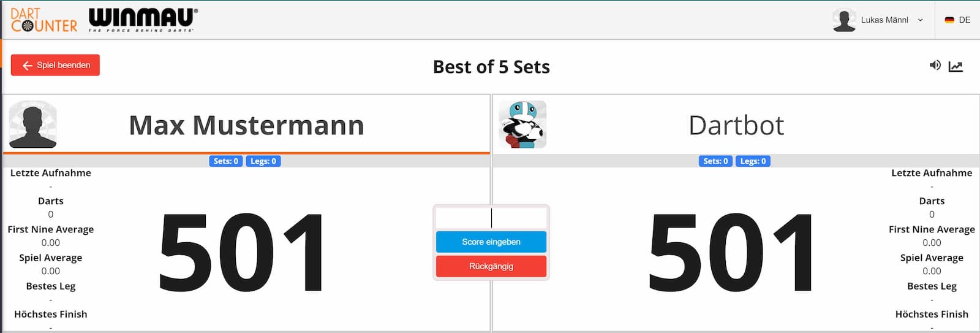Click the Dartbot player name
The height and width of the screenshot is (333, 980).
pos(736,126)
